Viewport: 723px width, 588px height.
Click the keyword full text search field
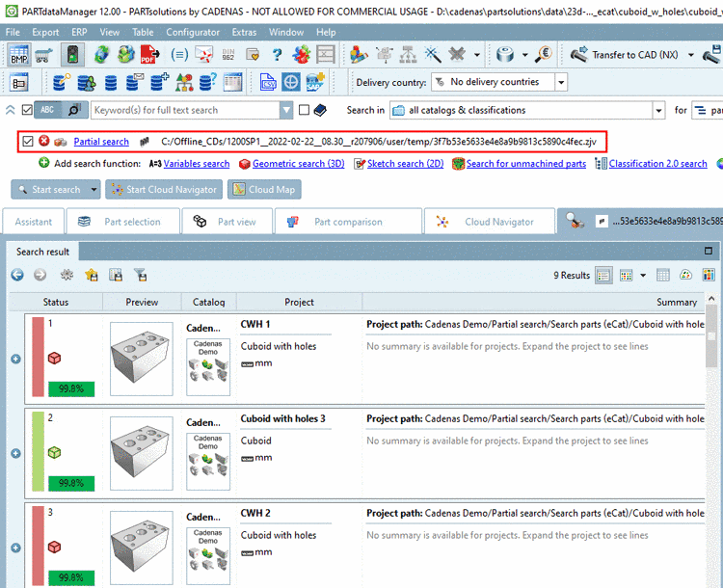185,110
